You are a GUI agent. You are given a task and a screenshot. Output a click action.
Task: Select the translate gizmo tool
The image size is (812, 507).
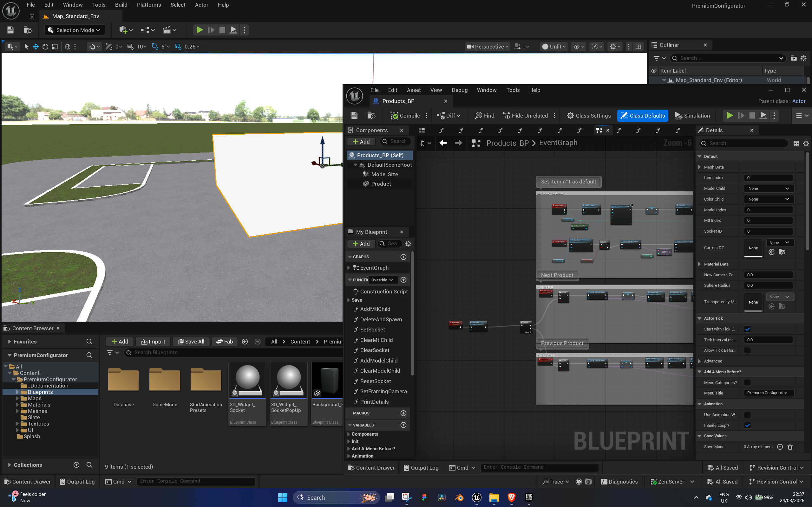(x=36, y=47)
